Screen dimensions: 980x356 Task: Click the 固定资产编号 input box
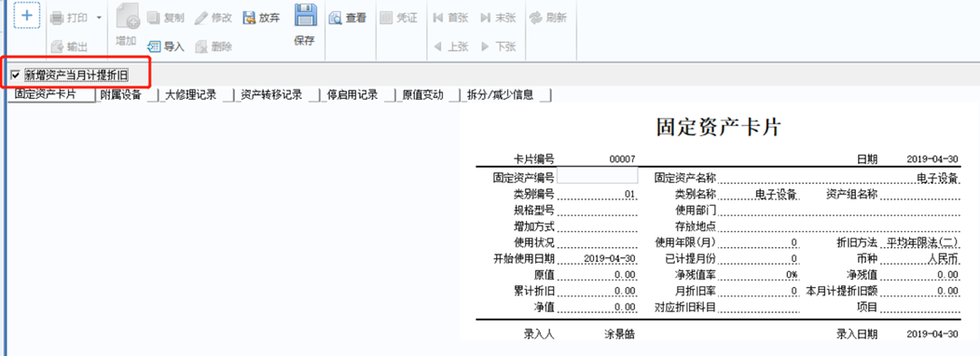[x=598, y=175]
